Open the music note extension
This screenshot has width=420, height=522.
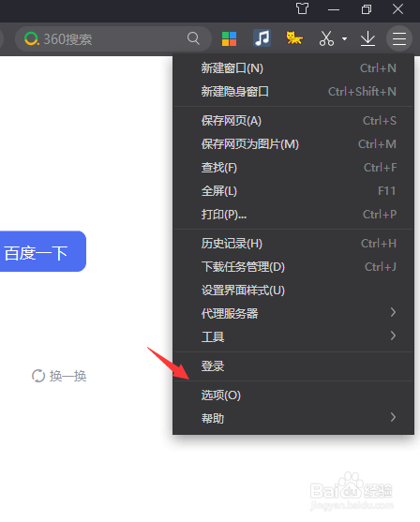tap(262, 38)
